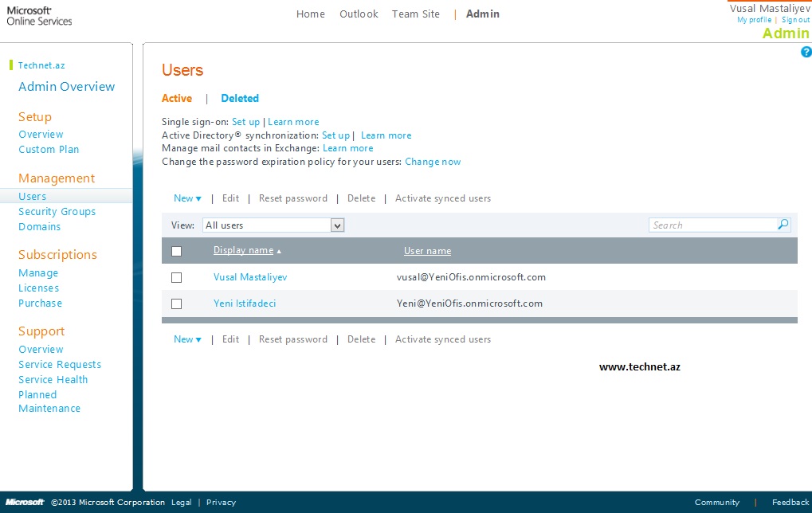Click the search magnifier icon
This screenshot has height=513, width=812.
[783, 225]
